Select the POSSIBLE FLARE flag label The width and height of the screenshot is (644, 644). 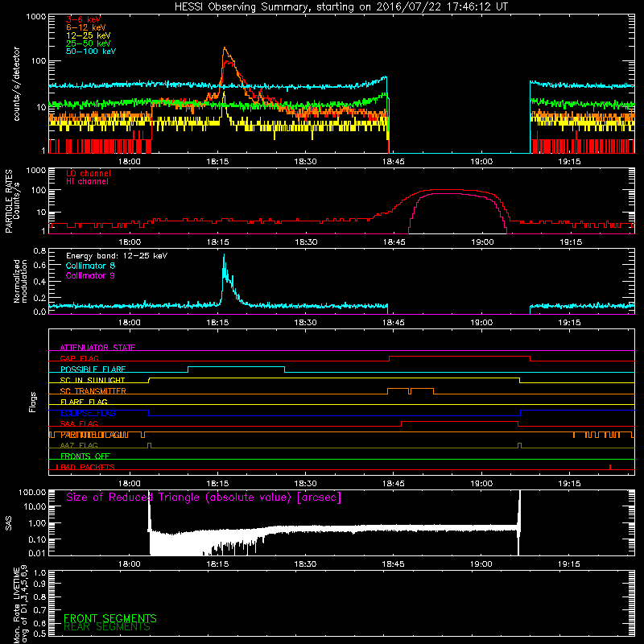tap(93, 369)
